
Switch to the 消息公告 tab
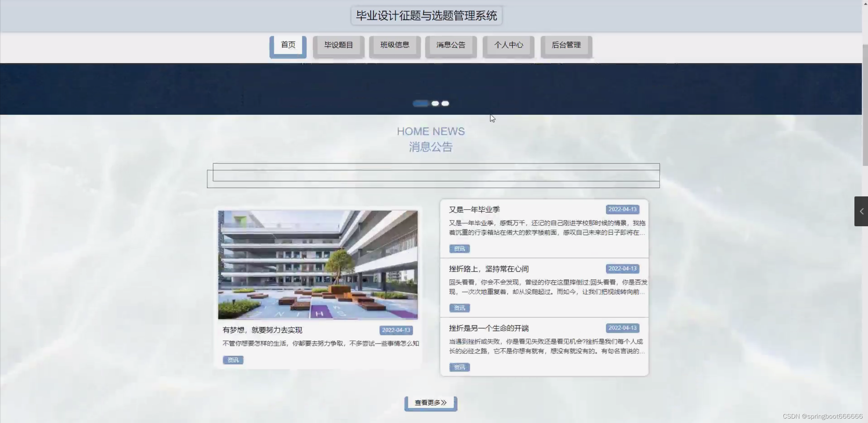click(451, 45)
